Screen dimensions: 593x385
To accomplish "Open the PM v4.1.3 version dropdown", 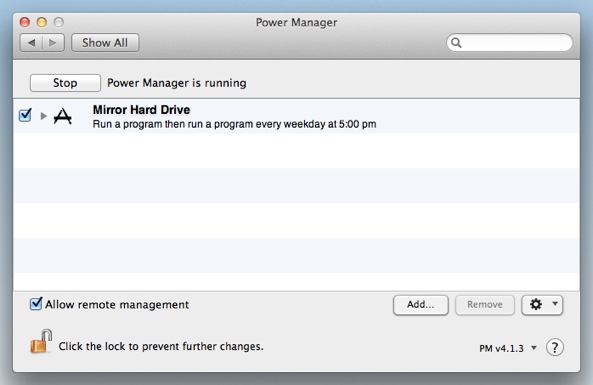I will [x=508, y=348].
